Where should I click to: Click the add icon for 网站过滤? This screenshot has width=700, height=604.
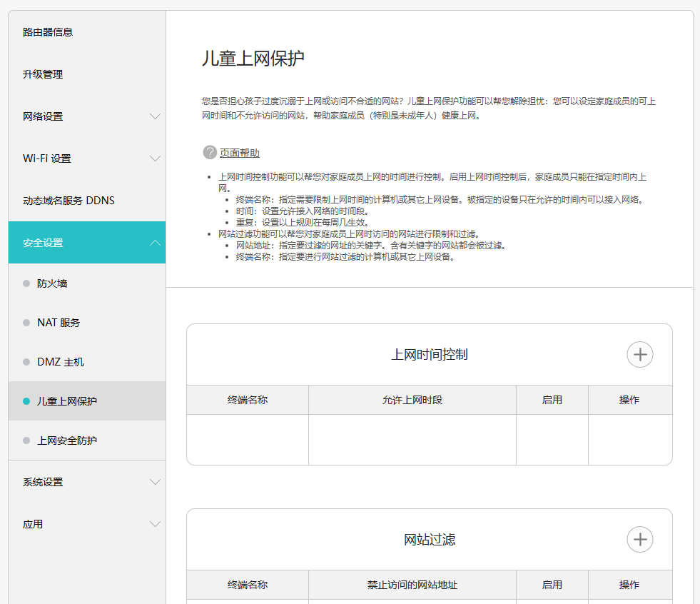[639, 539]
